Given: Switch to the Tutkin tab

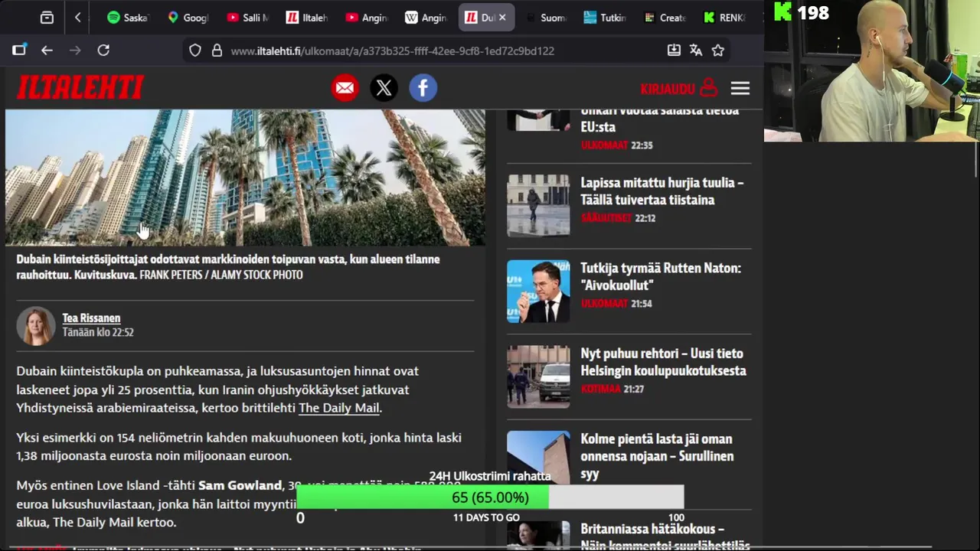Looking at the screenshot, I should (605, 18).
